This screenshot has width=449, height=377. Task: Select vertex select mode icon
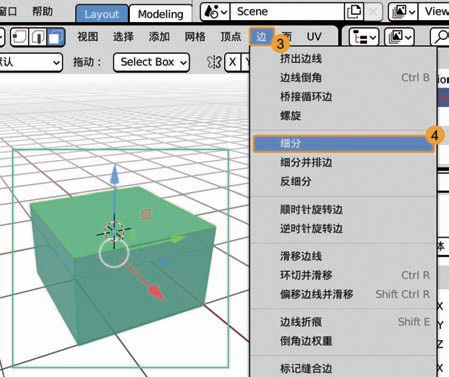(x=20, y=37)
